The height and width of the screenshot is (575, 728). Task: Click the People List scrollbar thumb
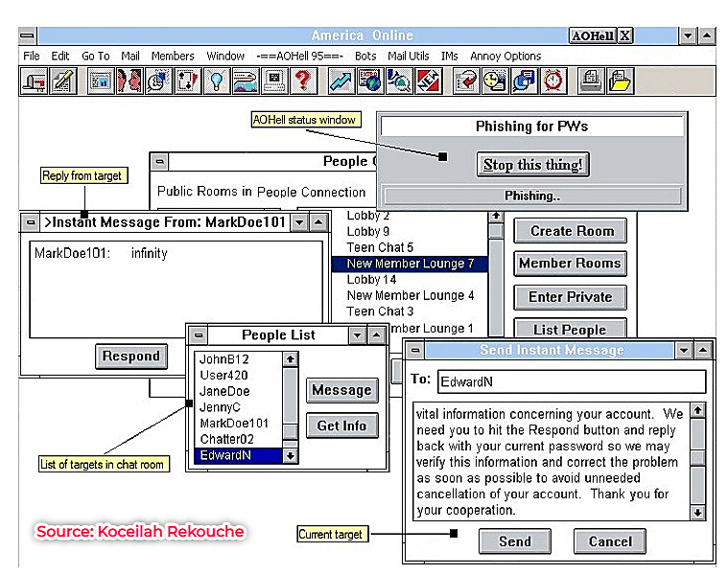point(291,431)
